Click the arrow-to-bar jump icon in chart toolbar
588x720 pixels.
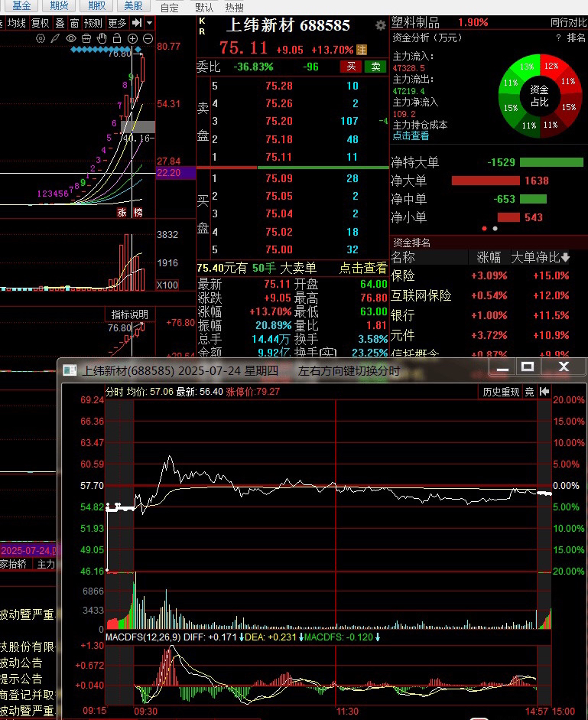tap(136, 22)
